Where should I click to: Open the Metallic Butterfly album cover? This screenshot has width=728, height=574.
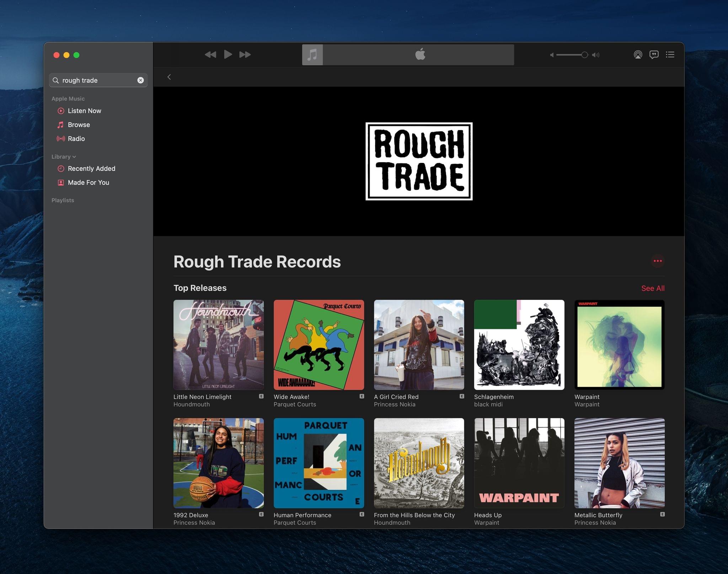pyautogui.click(x=619, y=463)
